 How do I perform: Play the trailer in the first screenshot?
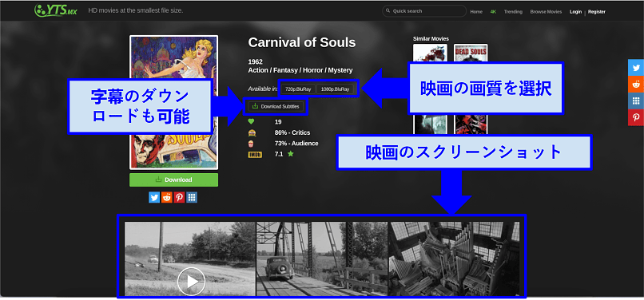[x=191, y=281]
